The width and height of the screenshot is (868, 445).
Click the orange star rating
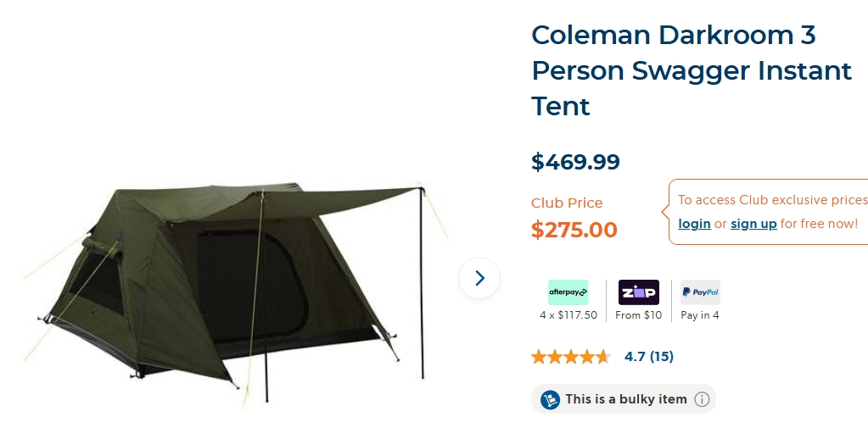coord(570,357)
